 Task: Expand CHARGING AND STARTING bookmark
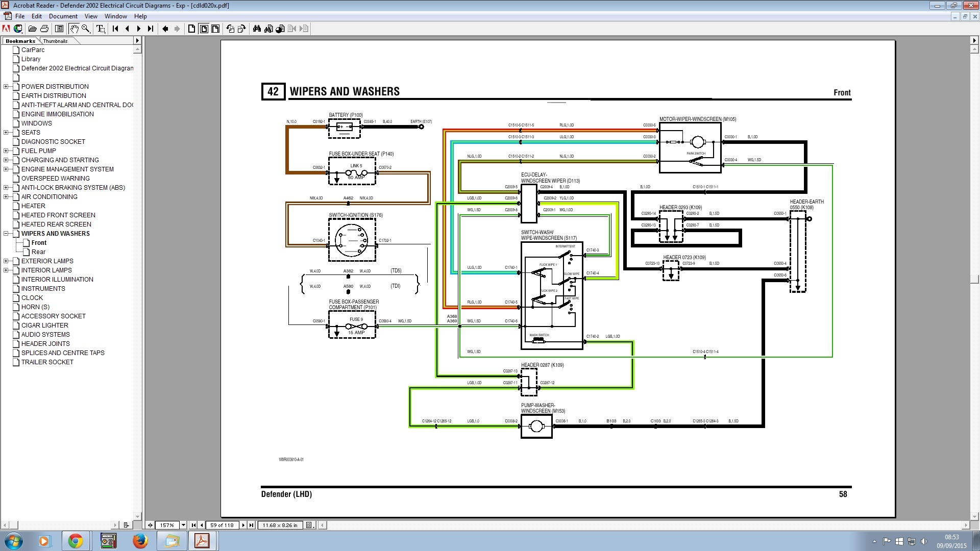6,160
